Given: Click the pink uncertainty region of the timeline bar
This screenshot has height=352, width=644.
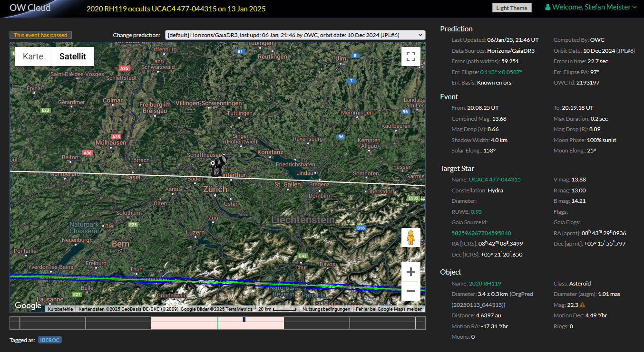Looking at the screenshot, I should click(217, 323).
